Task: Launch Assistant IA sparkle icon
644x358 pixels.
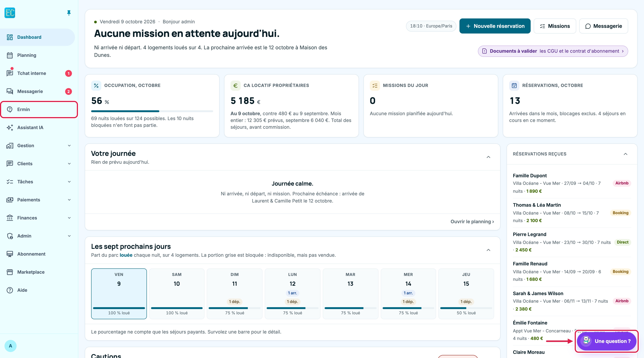Action: [x=10, y=127]
